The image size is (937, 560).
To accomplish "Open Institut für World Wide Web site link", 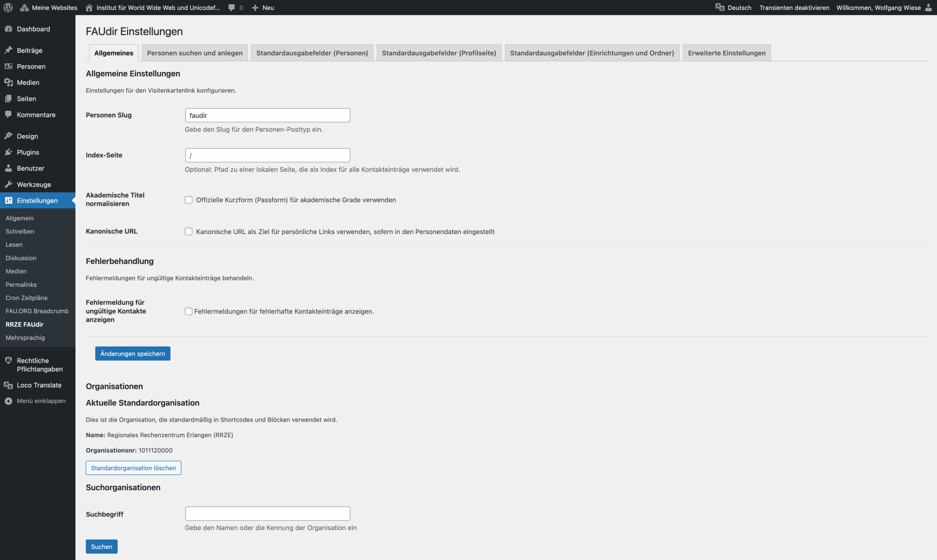I will coord(153,8).
